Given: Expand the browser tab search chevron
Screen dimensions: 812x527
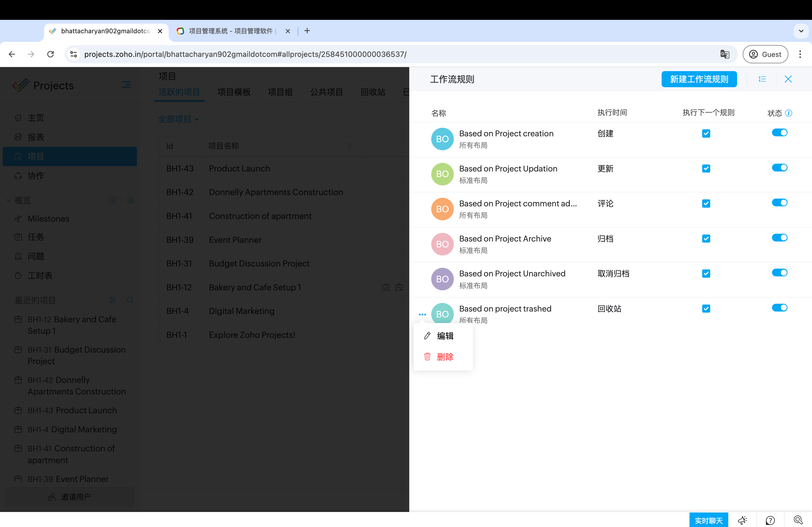Looking at the screenshot, I should [801, 31].
